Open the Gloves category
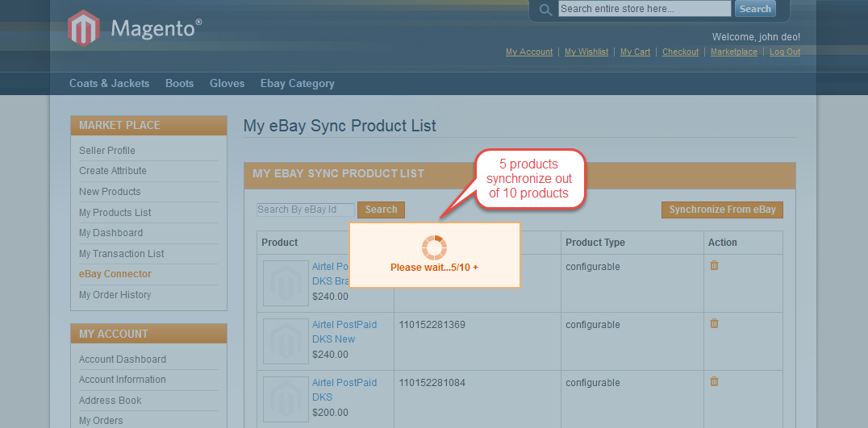Viewport: 868px width, 428px height. point(227,84)
